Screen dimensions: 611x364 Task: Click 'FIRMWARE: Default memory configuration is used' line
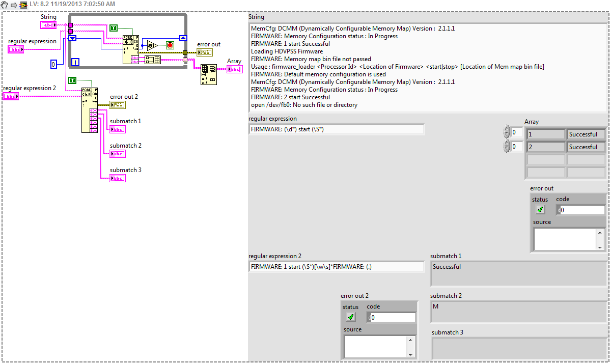(318, 74)
